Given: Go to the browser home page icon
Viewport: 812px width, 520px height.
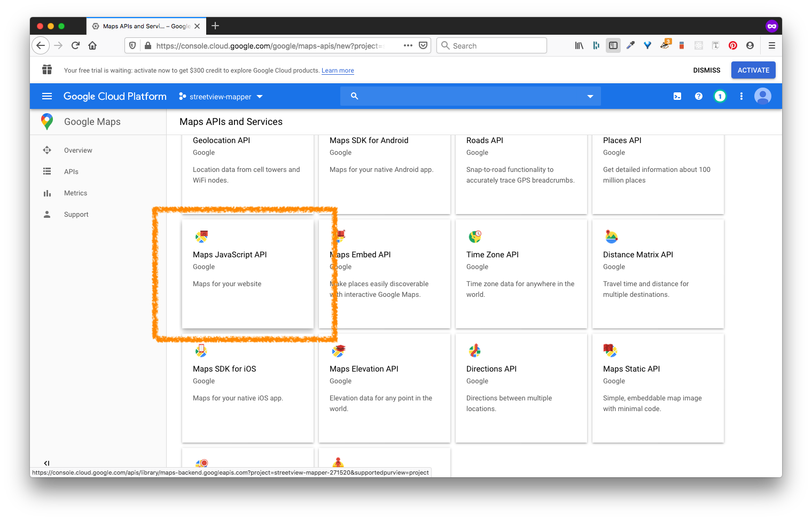Looking at the screenshot, I should 92,45.
